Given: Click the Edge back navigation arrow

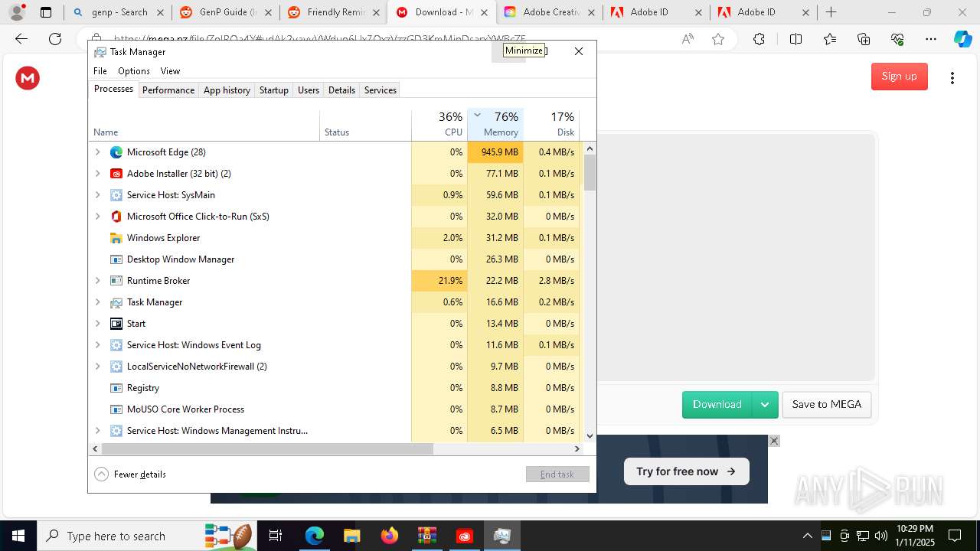Looking at the screenshot, I should [x=21, y=40].
